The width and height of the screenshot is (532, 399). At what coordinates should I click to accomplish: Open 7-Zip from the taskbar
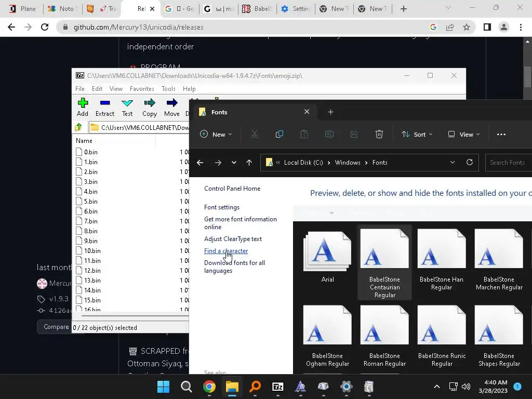click(x=278, y=387)
